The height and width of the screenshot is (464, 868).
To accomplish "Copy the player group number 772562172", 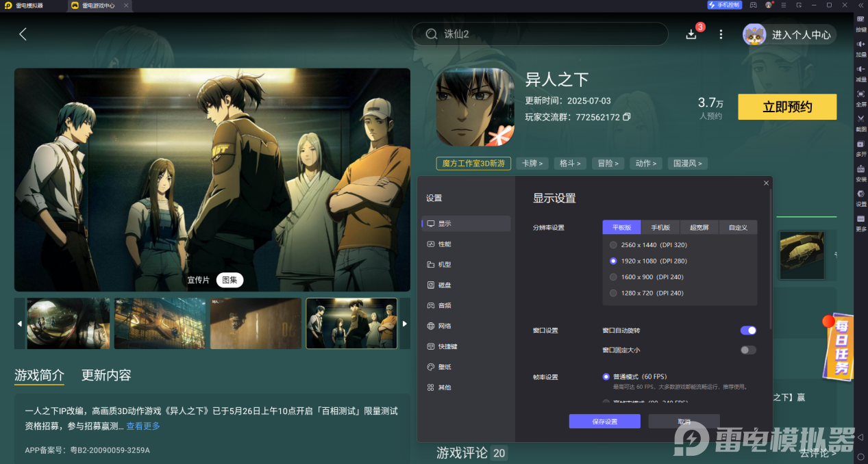I will click(x=627, y=117).
